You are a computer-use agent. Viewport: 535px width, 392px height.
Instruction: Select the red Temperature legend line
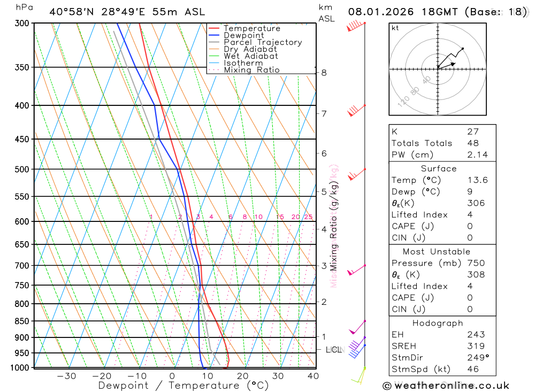213,28
